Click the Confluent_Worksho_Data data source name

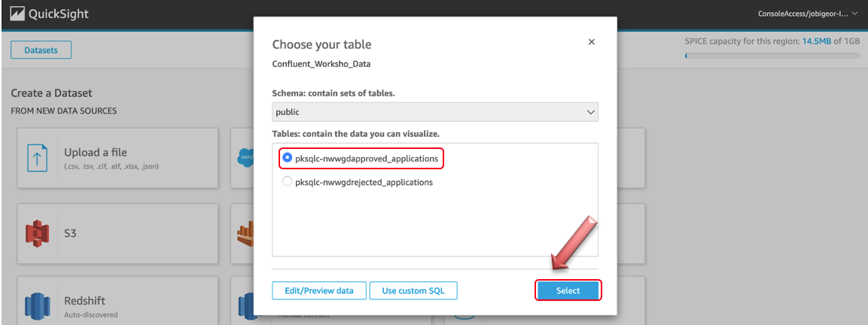321,64
